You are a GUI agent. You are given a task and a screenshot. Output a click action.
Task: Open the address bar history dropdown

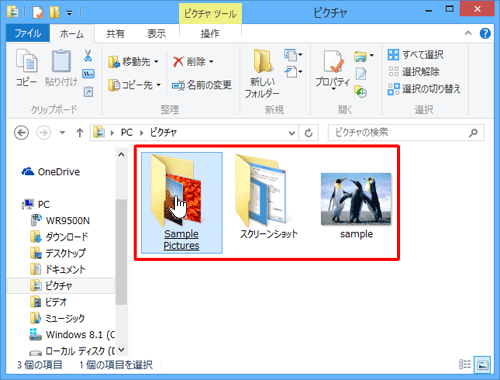[292, 133]
